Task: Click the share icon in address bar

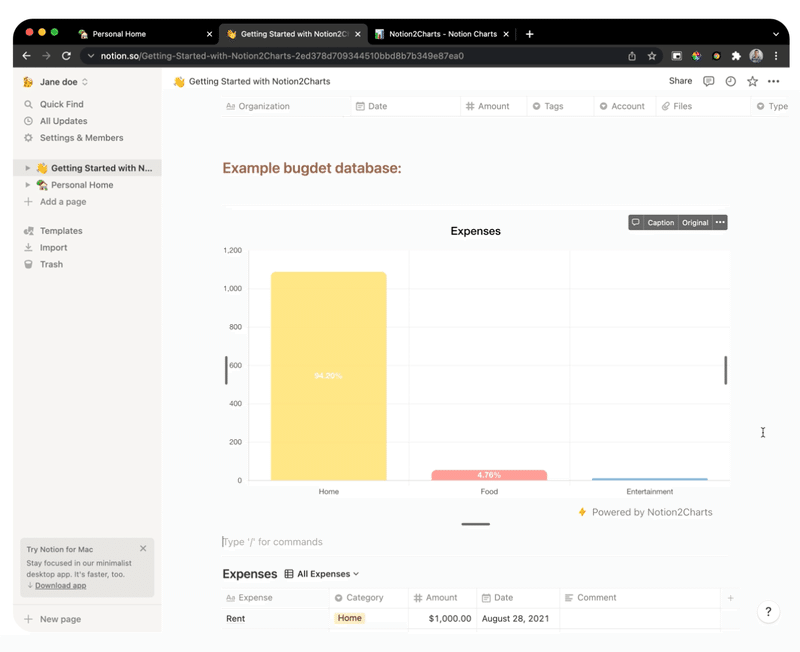Action: pos(632,56)
